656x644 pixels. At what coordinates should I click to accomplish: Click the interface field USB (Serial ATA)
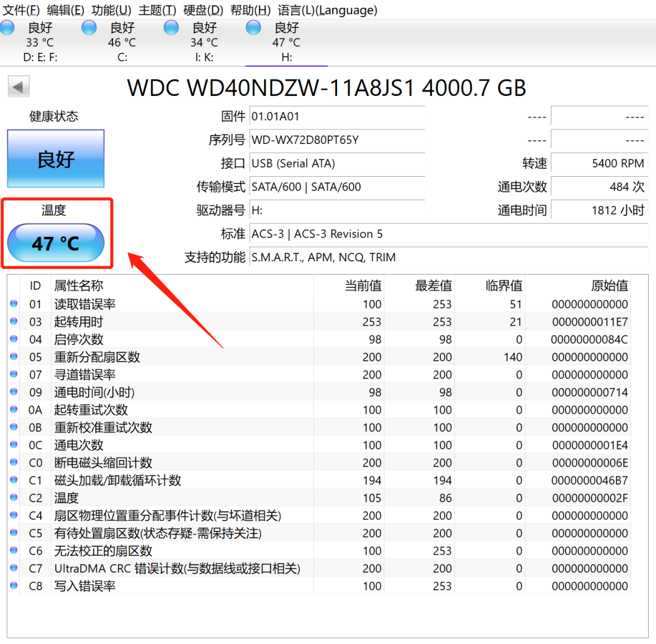click(337, 163)
